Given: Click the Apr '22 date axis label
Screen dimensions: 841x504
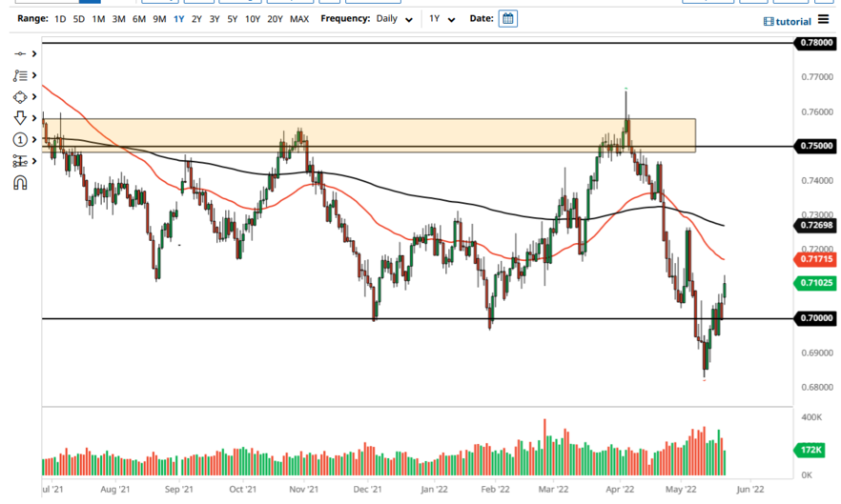Looking at the screenshot, I should pos(620,489).
